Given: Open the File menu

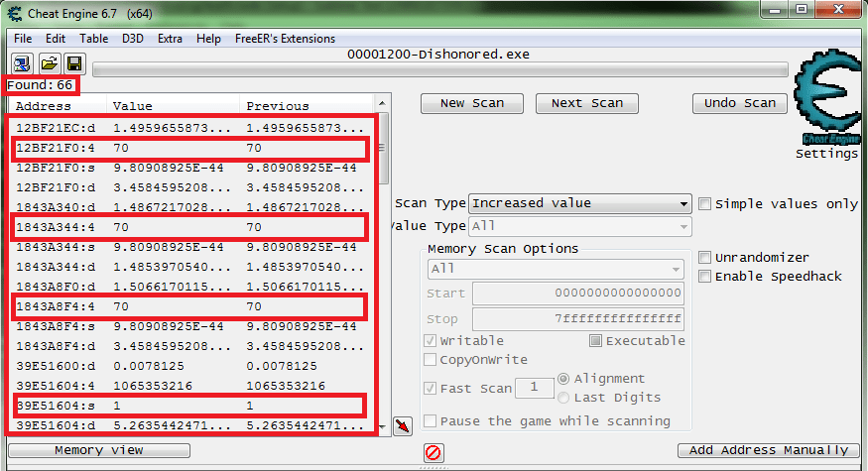Looking at the screenshot, I should 23,39.
